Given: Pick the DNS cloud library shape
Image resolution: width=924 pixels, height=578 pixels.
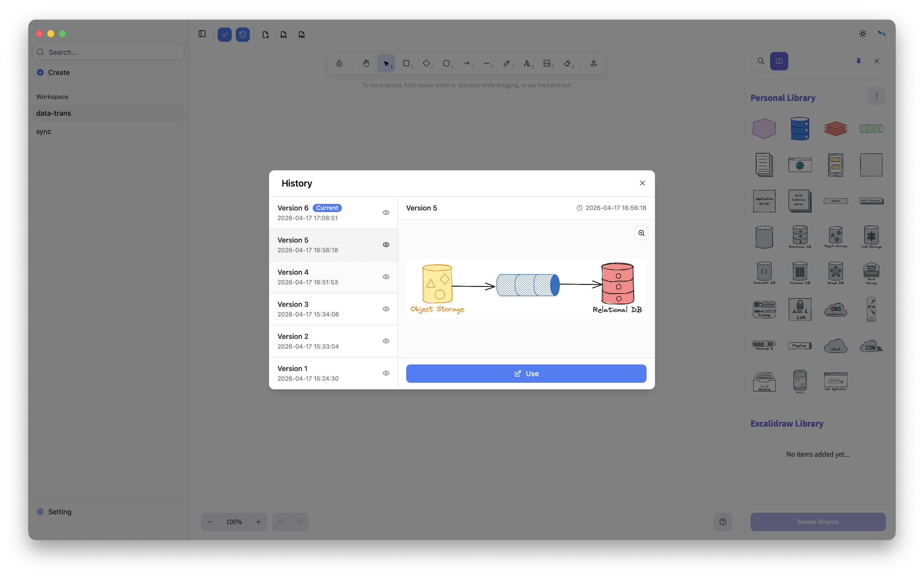Looking at the screenshot, I should [x=835, y=310].
